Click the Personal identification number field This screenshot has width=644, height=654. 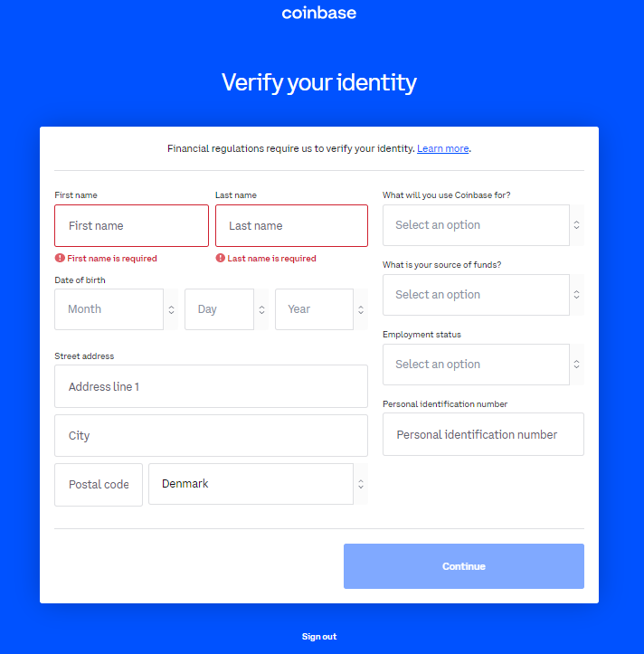point(483,435)
